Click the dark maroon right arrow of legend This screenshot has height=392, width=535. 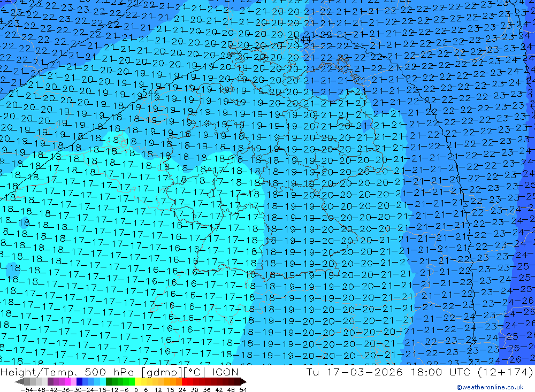[243, 381]
